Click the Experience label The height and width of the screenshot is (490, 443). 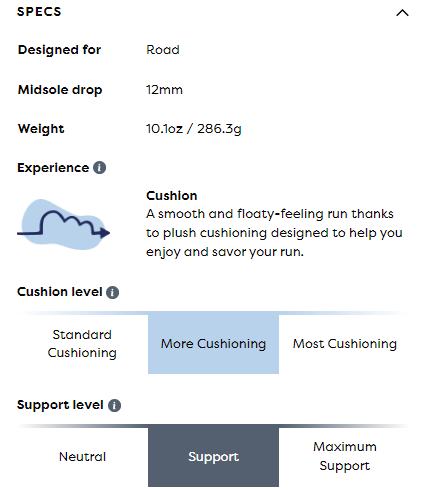click(x=53, y=168)
